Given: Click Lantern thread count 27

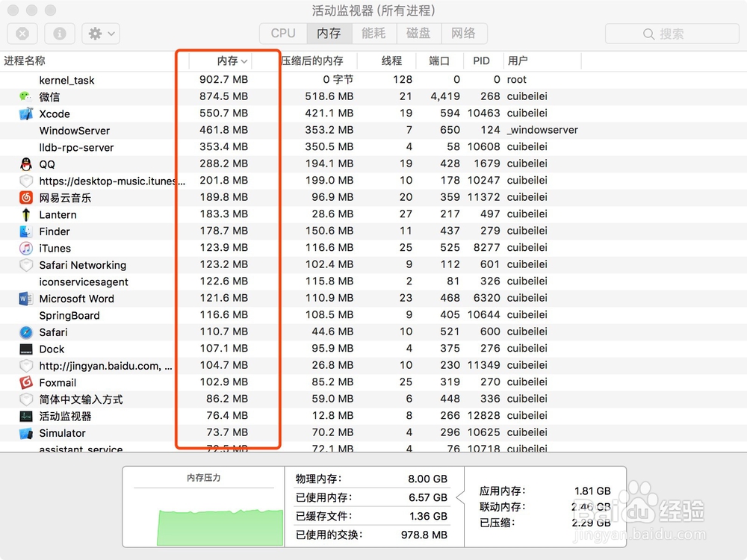Looking at the screenshot, I should pos(406,214).
